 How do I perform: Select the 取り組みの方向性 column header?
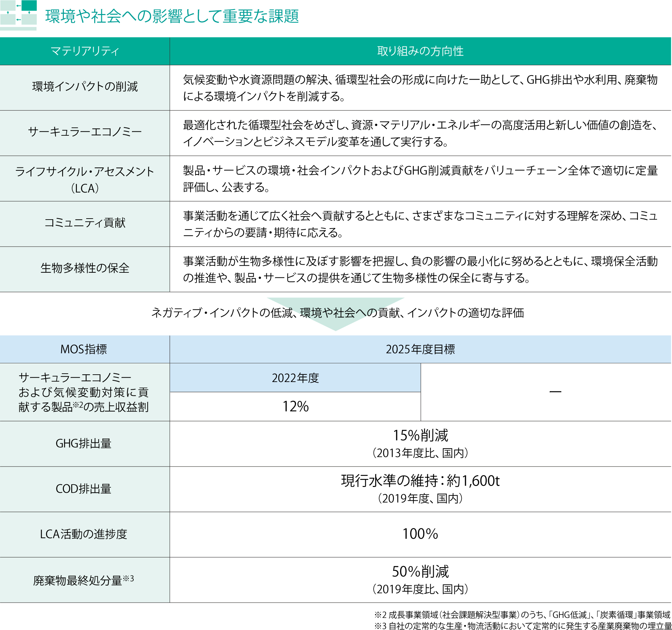tap(420, 51)
